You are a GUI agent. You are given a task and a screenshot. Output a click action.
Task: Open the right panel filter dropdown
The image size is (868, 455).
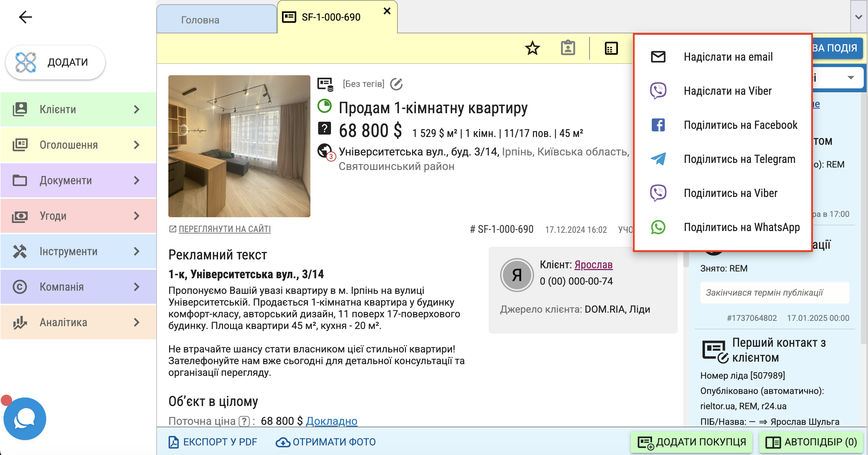pos(838,78)
